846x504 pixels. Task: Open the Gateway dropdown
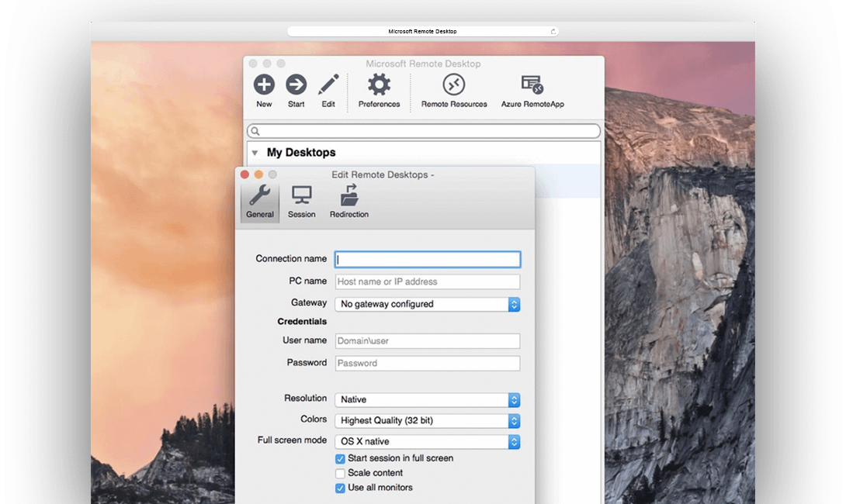(x=428, y=304)
